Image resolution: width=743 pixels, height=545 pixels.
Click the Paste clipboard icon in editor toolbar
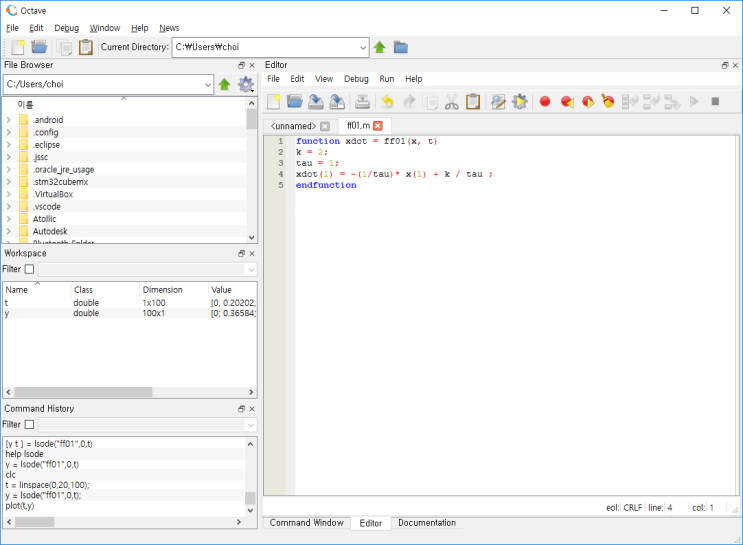click(x=473, y=101)
